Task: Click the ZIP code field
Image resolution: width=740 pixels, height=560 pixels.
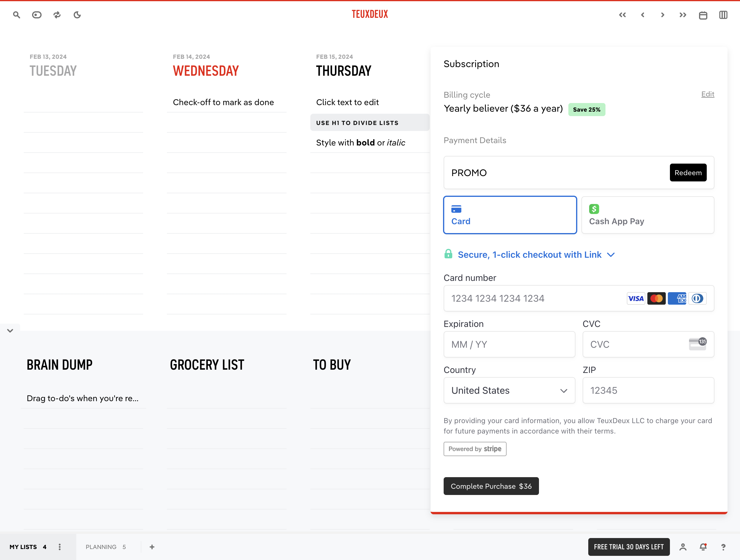Action: (x=648, y=390)
